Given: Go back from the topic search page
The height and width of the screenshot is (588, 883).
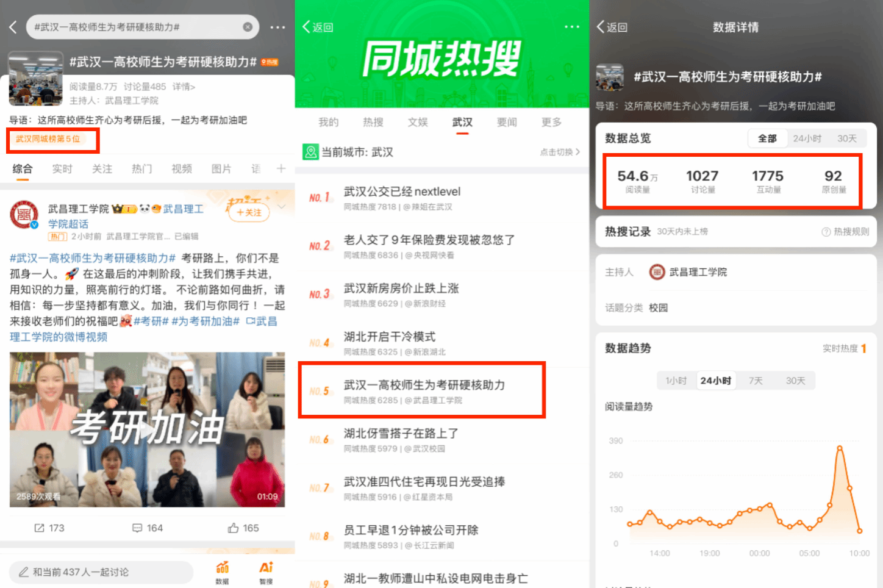Looking at the screenshot, I should (13, 27).
